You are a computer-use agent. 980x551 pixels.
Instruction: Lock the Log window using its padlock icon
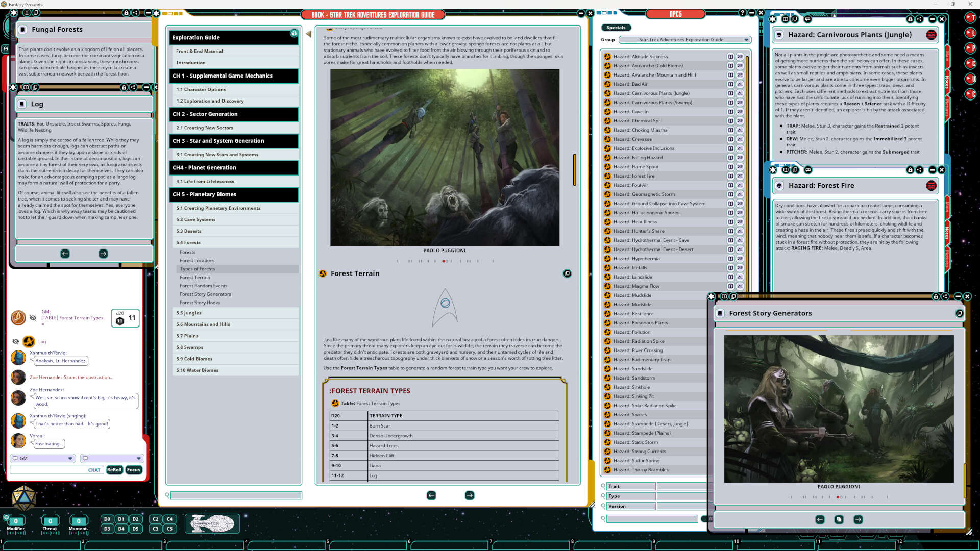pos(124,88)
